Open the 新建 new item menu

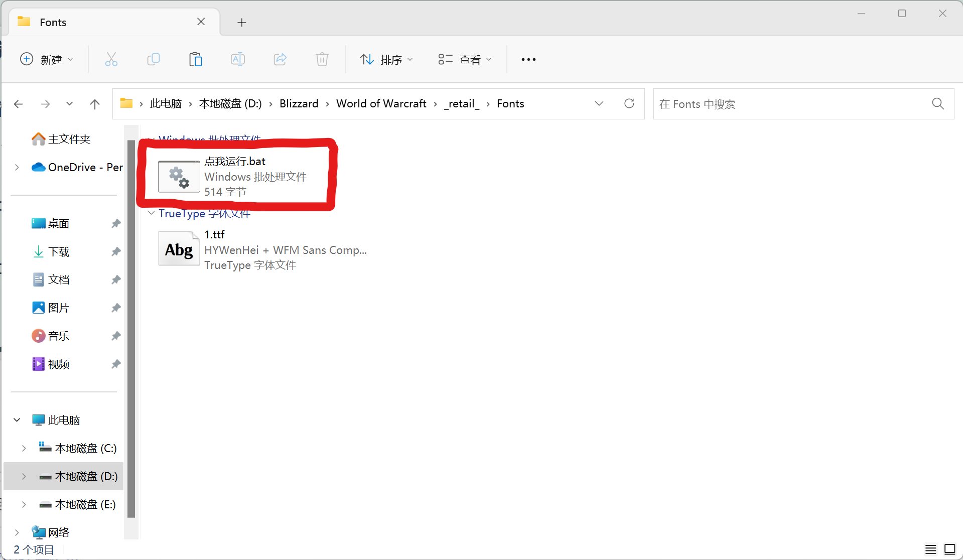pos(47,60)
